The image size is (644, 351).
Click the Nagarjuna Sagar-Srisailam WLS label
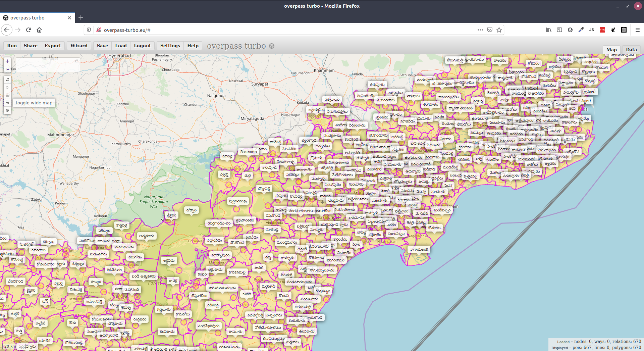pyautogui.click(x=154, y=202)
